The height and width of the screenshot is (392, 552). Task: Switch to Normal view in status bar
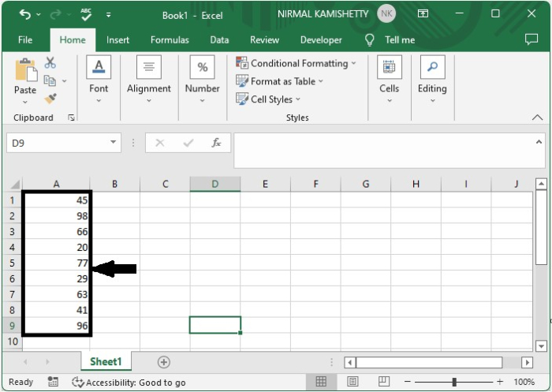tap(321, 382)
